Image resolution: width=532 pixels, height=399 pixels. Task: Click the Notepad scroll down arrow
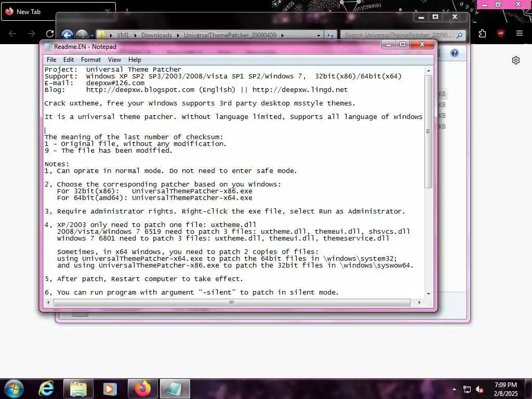[x=429, y=294]
